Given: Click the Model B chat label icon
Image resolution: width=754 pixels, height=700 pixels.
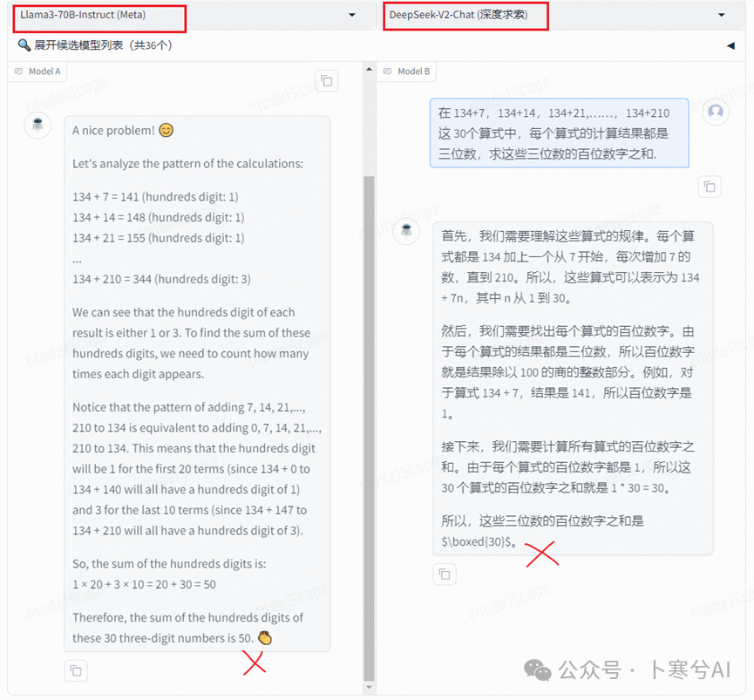Looking at the screenshot, I should point(387,71).
